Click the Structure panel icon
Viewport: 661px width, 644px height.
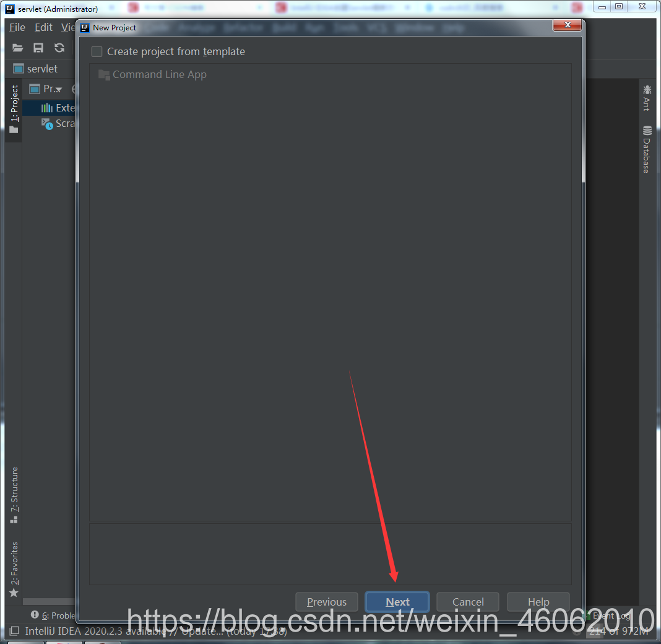pos(14,520)
